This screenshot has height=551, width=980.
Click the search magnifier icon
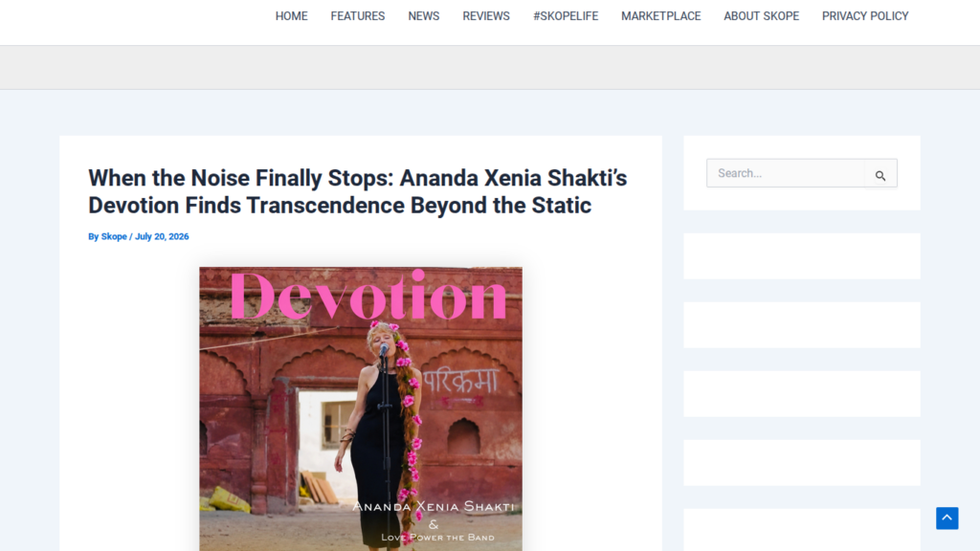880,176
